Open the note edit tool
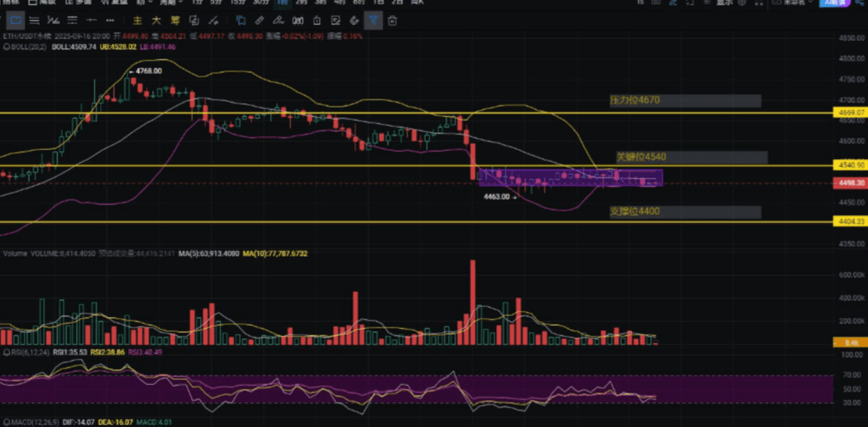This screenshot has height=427, width=868. click(x=335, y=21)
